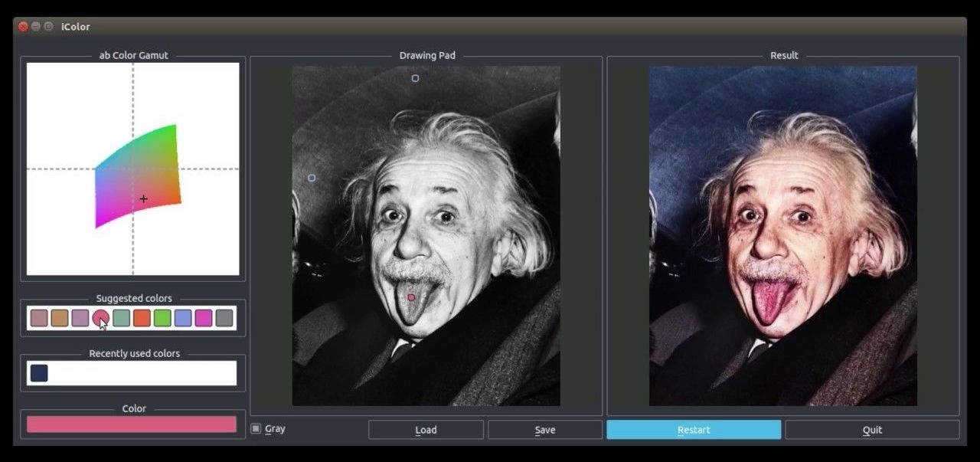This screenshot has width=980, height=462.
Task: Pick the orange-red suggested color swatch
Action: (x=142, y=318)
